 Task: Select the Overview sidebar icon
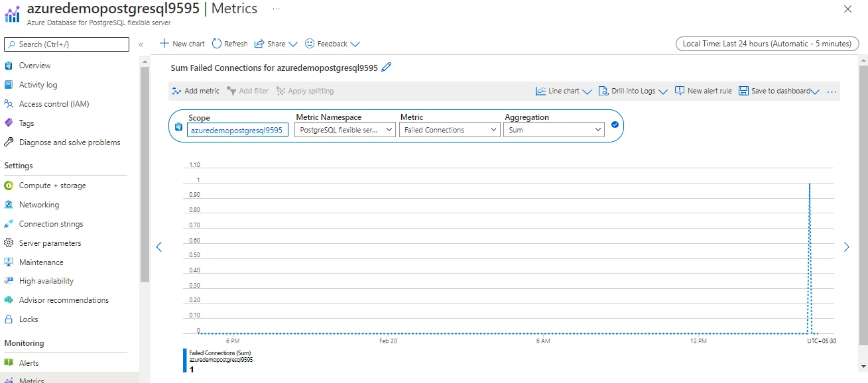click(x=8, y=66)
